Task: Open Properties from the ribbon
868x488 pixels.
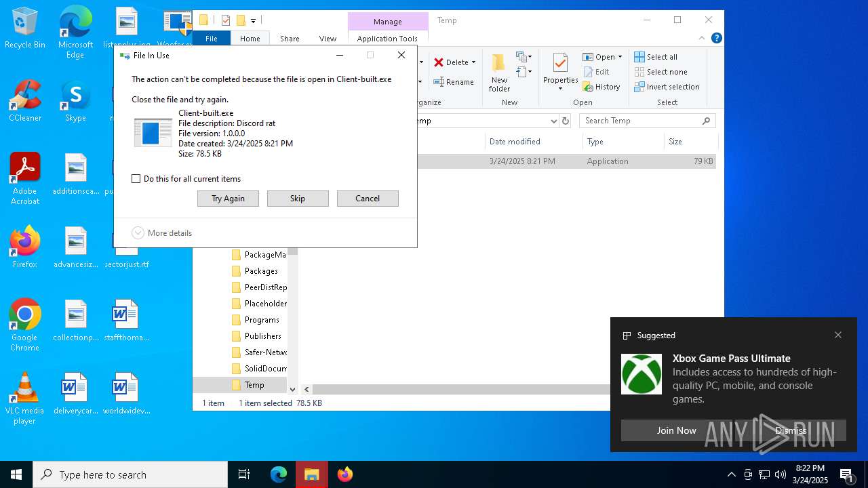Action: pos(560,68)
